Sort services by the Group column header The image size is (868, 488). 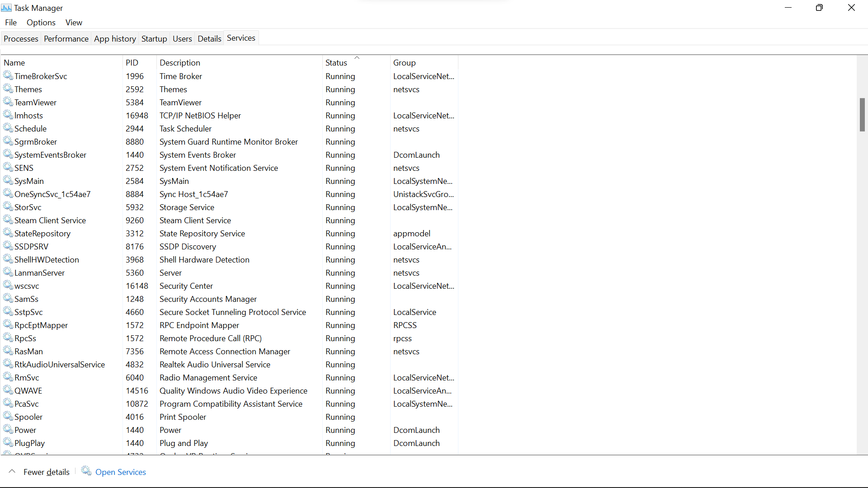424,62
